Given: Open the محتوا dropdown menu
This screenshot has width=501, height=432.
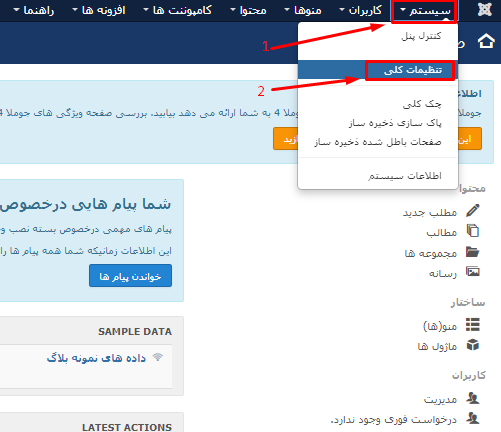Looking at the screenshot, I should pos(249,11).
